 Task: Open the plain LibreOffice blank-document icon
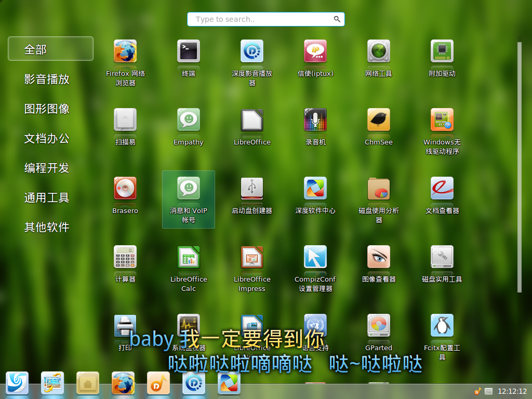252,120
